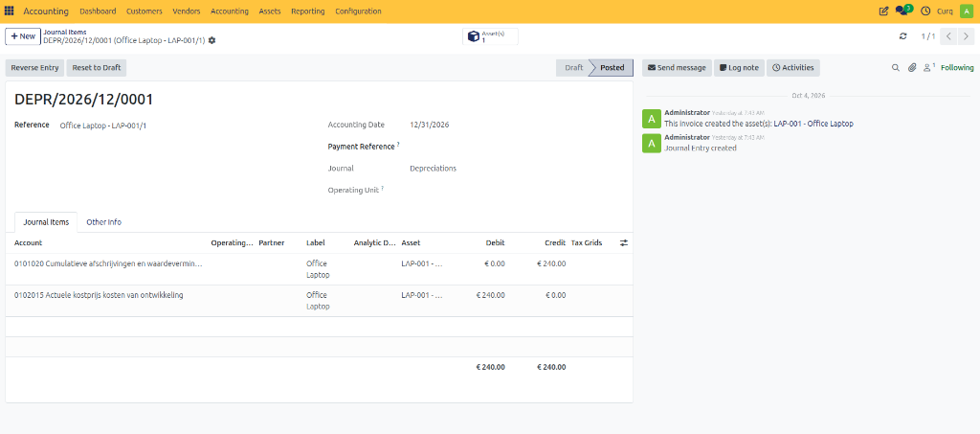Click the Curq company name in top bar
980x434 pixels.
(x=945, y=11)
